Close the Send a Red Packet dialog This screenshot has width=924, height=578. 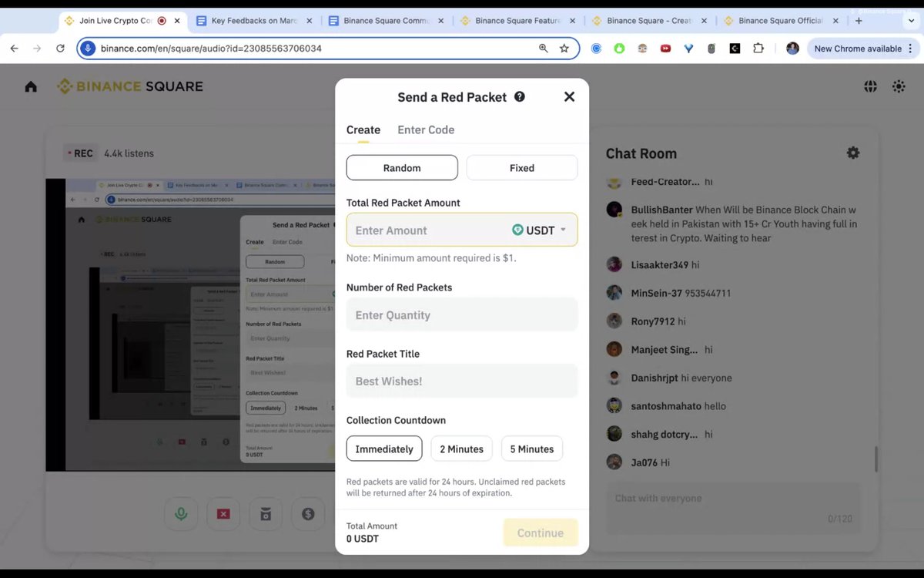(x=569, y=97)
